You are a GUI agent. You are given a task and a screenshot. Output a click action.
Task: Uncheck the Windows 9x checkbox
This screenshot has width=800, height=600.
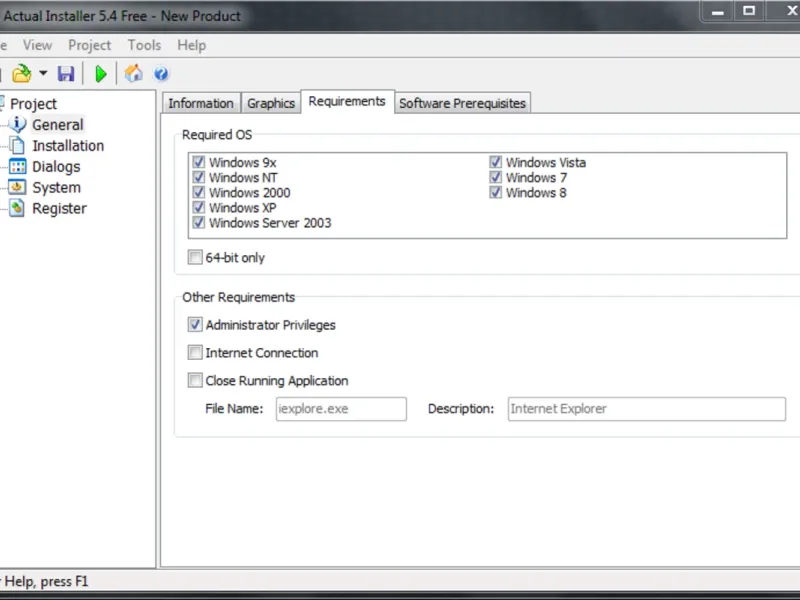[x=198, y=162]
